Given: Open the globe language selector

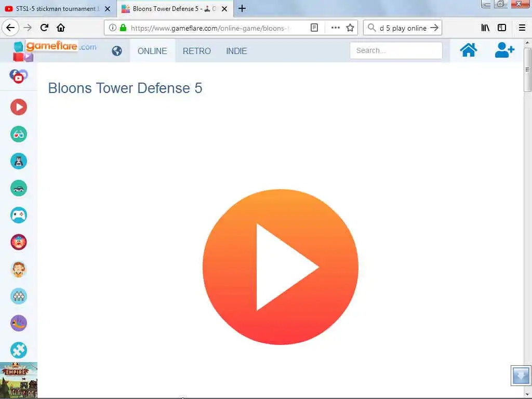Looking at the screenshot, I should 117,51.
